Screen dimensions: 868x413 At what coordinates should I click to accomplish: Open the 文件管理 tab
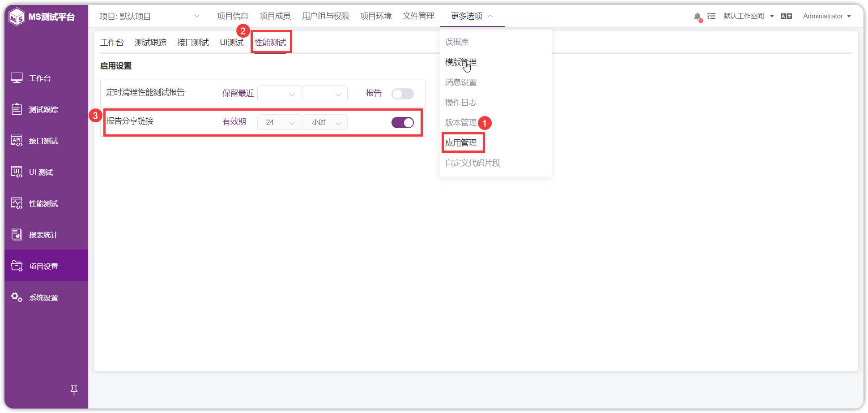(418, 16)
